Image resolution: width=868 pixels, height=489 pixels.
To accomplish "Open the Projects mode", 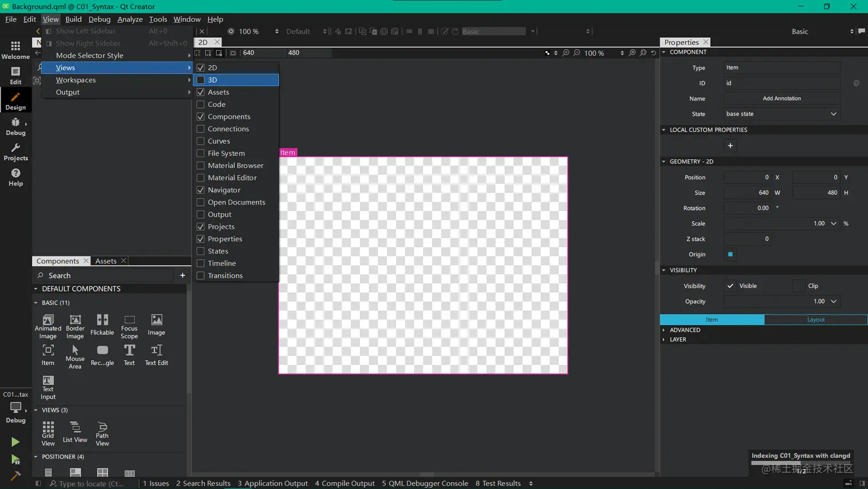I will [x=15, y=152].
